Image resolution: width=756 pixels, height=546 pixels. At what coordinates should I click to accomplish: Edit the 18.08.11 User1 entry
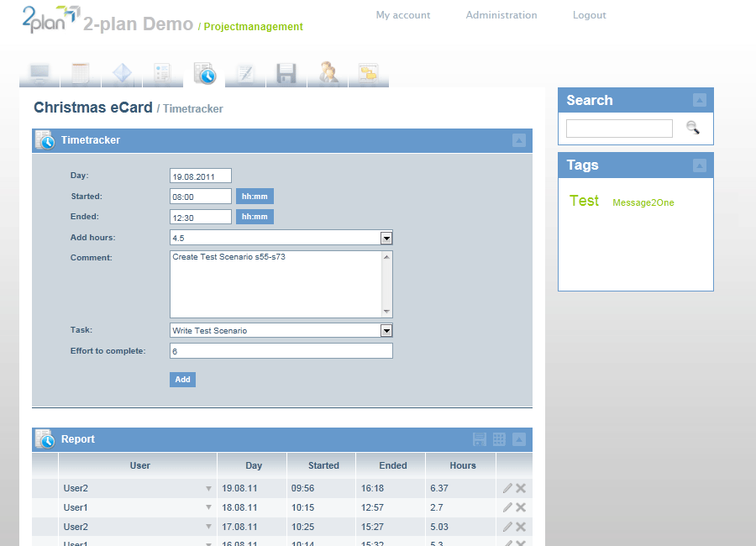[507, 507]
